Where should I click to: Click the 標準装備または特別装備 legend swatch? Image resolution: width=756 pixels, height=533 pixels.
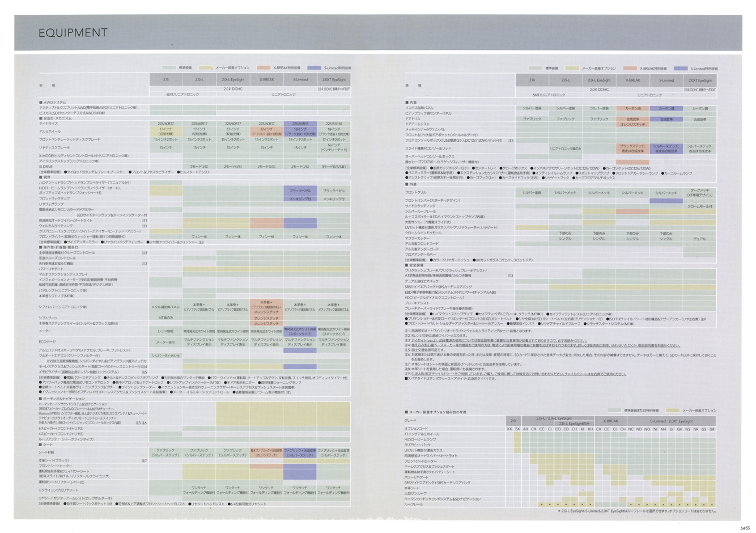point(614,411)
